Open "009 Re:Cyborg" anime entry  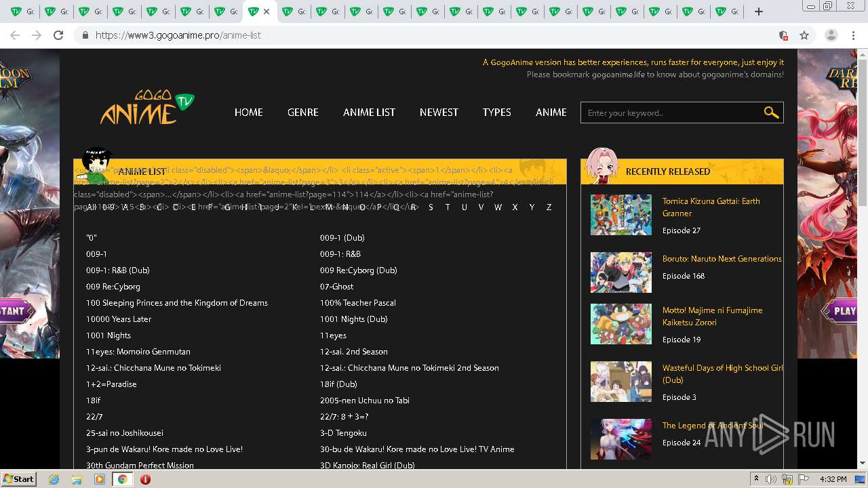(113, 287)
